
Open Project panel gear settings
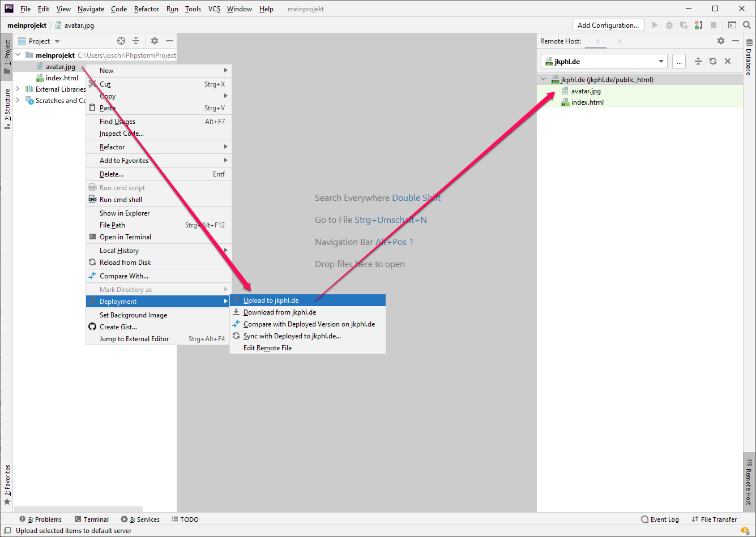(155, 41)
